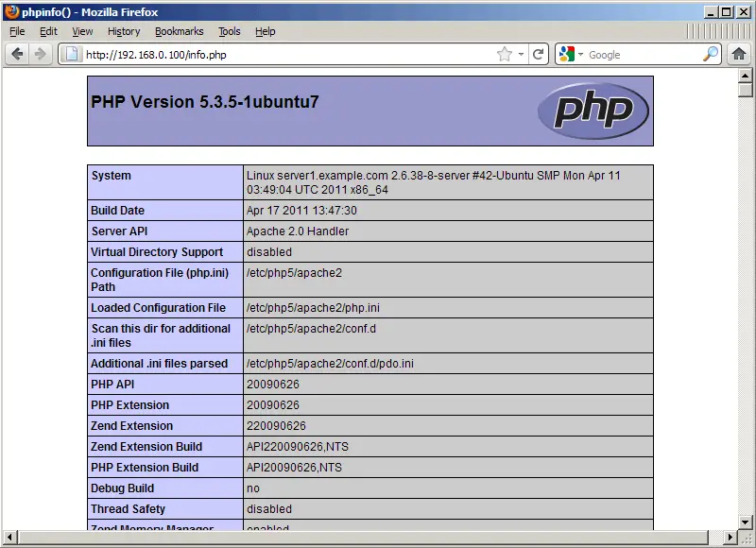
Task: Click the Linux server1.example.com system value
Action: 434,182
